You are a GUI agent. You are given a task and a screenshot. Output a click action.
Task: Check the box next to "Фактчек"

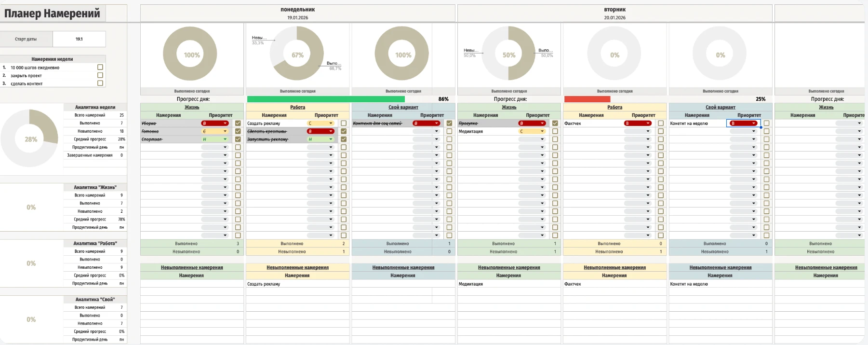point(660,124)
